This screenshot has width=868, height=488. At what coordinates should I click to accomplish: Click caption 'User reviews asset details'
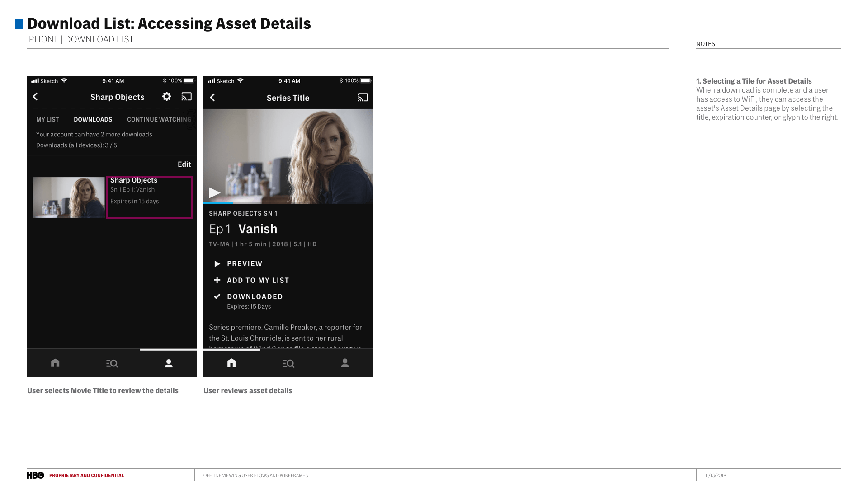(x=248, y=391)
